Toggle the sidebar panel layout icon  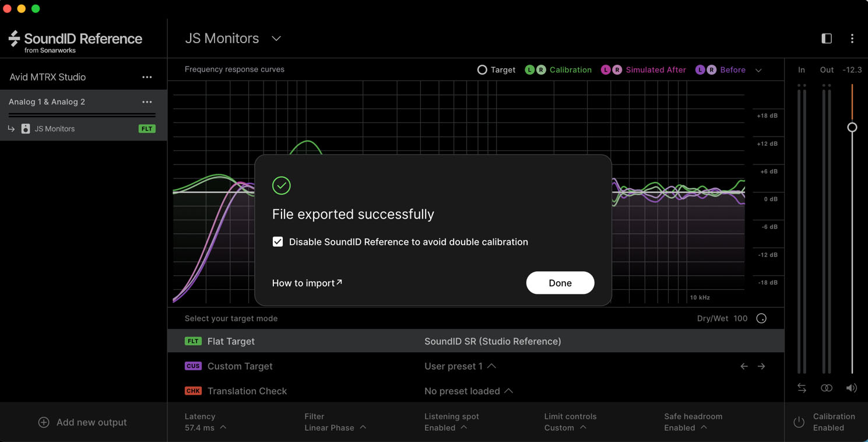(x=827, y=38)
